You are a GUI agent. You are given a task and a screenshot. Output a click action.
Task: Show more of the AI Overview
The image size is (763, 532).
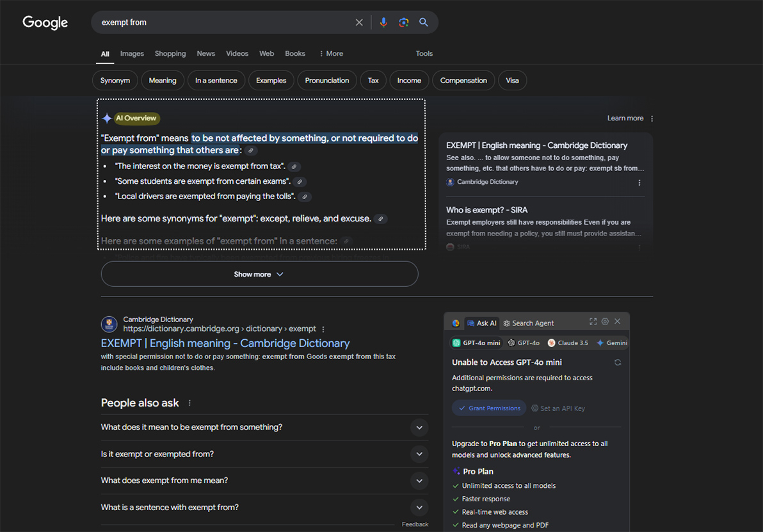[259, 274]
